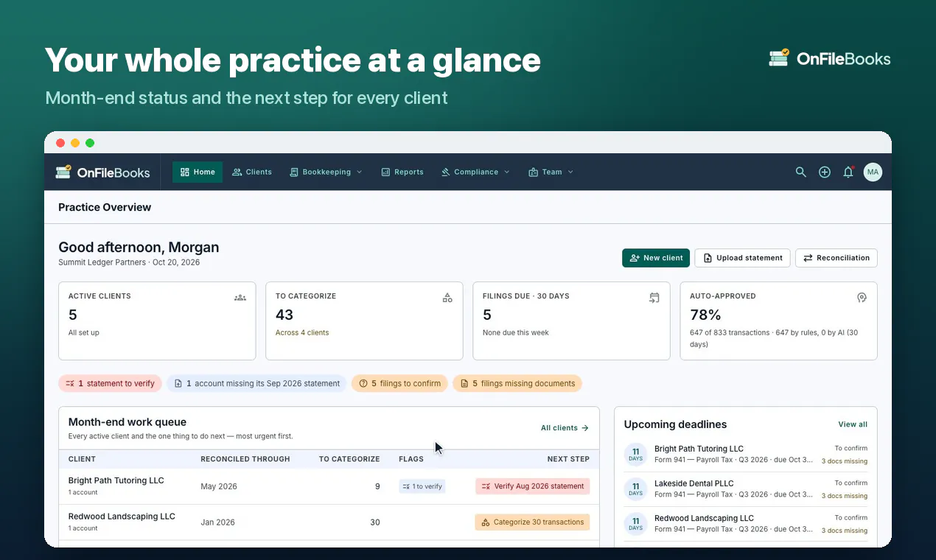Click the Reconciled Through column header

click(x=245, y=459)
